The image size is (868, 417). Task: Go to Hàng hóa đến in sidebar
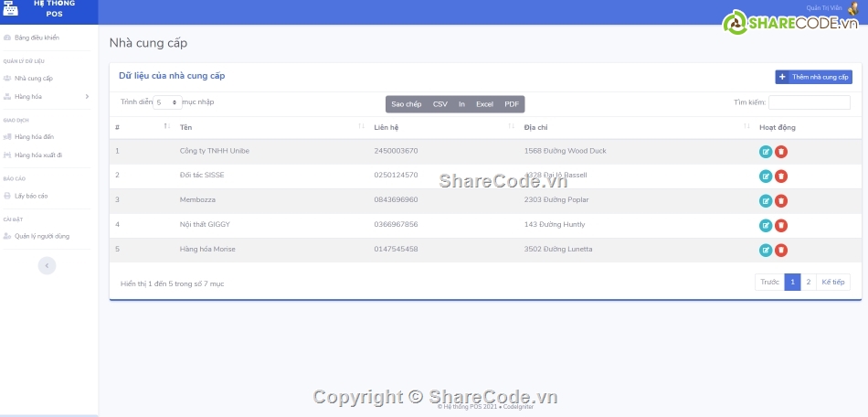tap(34, 136)
